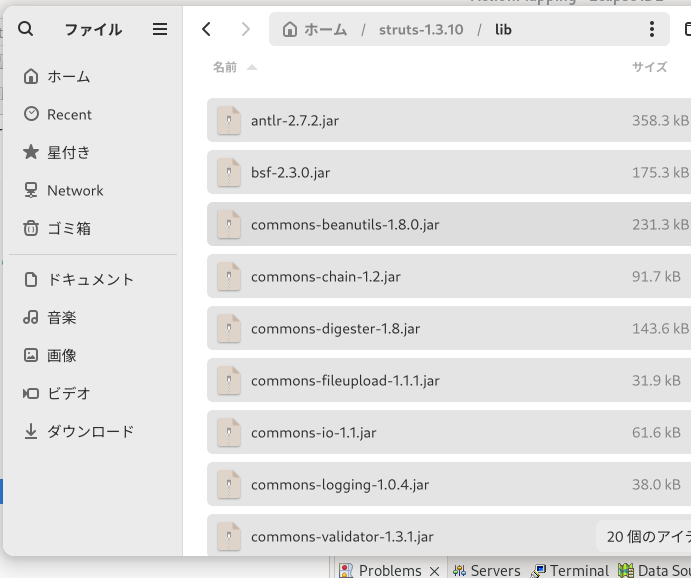The image size is (691, 578).
Task: Click the commons-chain-1.2.jar file name
Action: pos(326,277)
